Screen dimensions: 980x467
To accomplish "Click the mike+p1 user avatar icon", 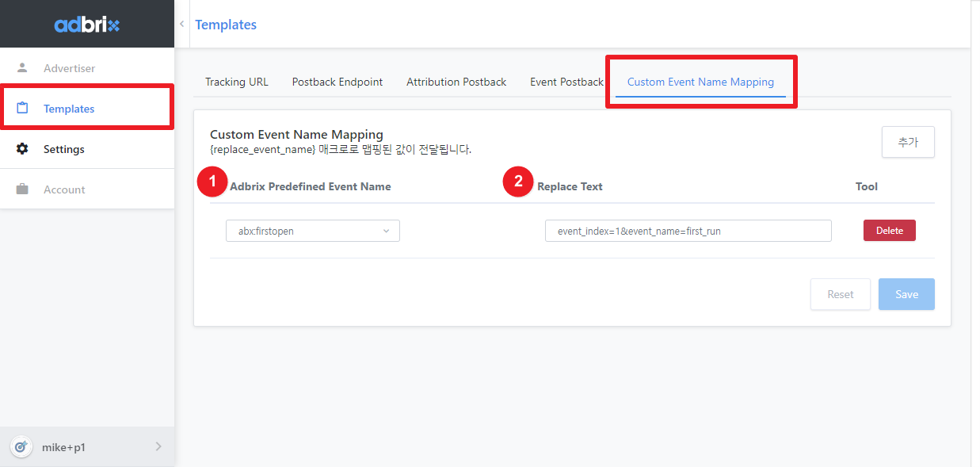I will [x=21, y=447].
